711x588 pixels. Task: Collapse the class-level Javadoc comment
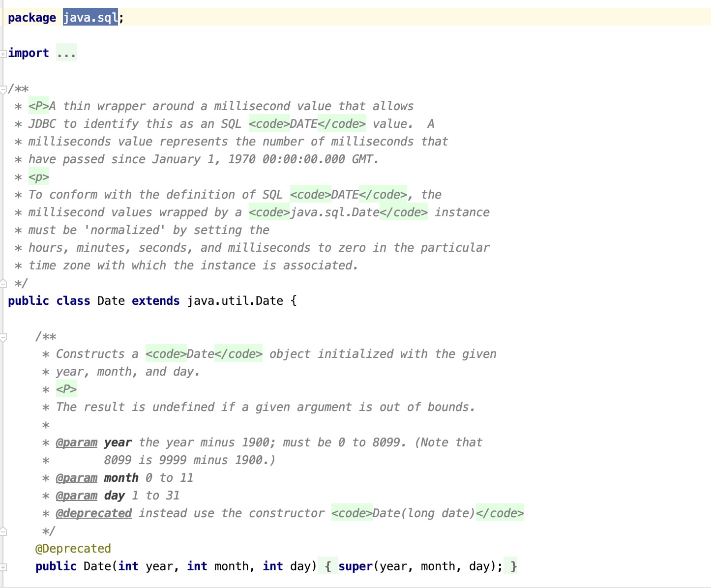click(x=3, y=88)
